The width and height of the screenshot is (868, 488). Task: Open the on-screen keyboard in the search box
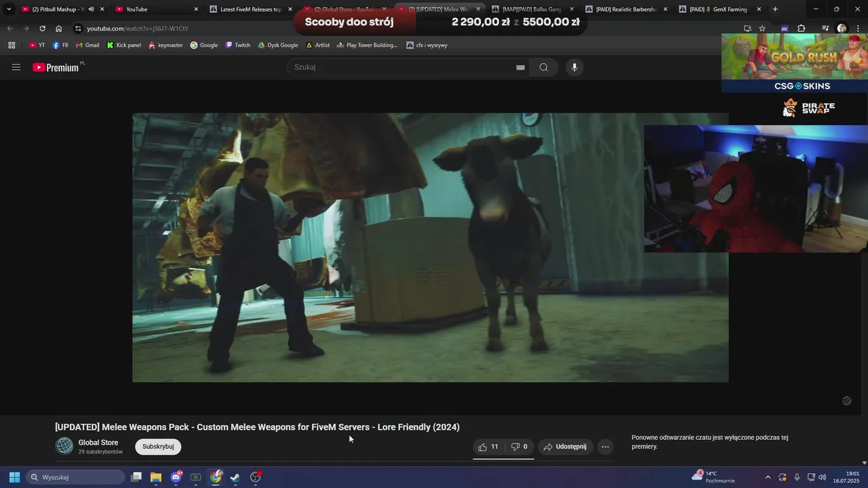click(x=520, y=67)
